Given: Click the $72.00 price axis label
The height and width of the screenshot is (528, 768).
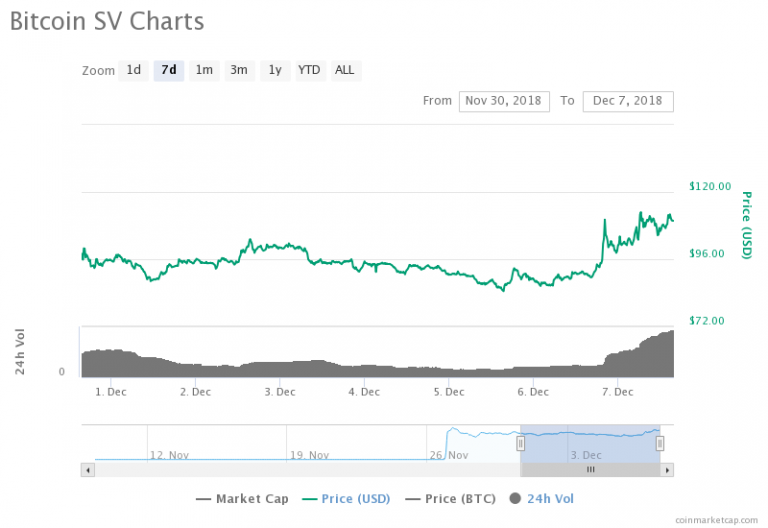Looking at the screenshot, I should [x=707, y=321].
